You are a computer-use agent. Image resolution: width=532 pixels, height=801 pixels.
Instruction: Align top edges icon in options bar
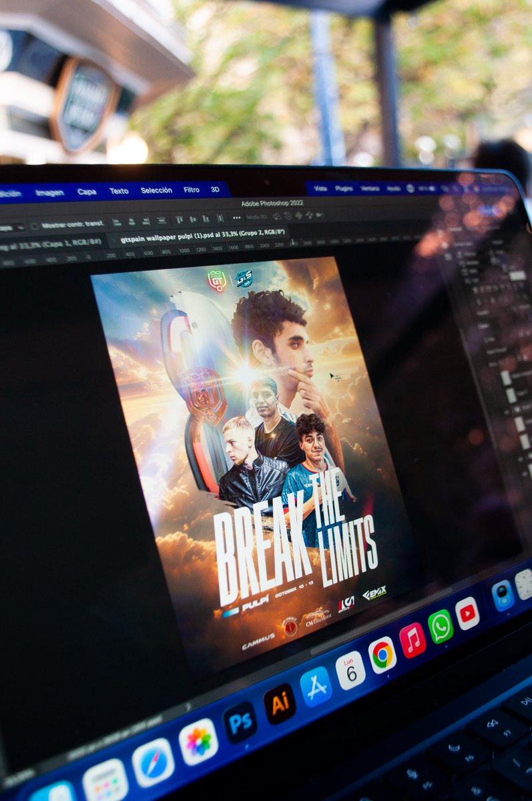[179, 219]
